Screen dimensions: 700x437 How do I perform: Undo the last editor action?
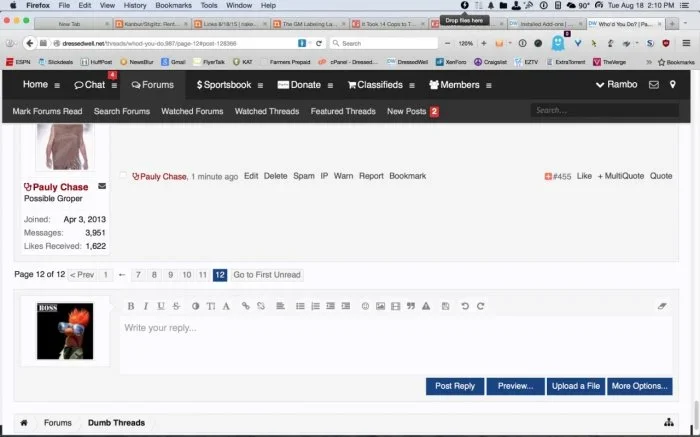[x=465, y=306]
